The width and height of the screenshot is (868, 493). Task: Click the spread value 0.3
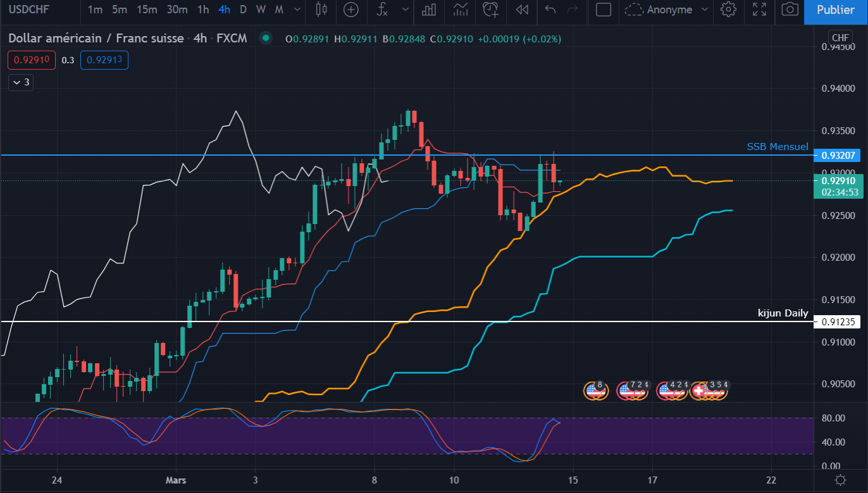pos(68,60)
